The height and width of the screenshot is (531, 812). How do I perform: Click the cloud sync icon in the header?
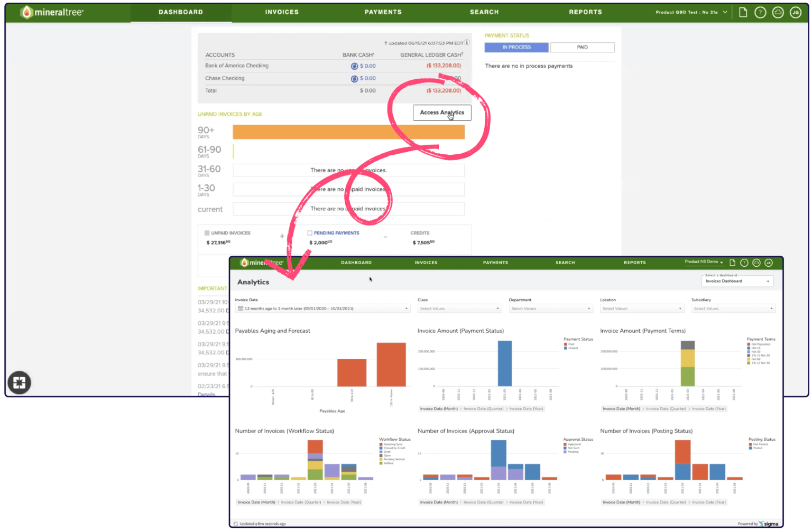778,11
